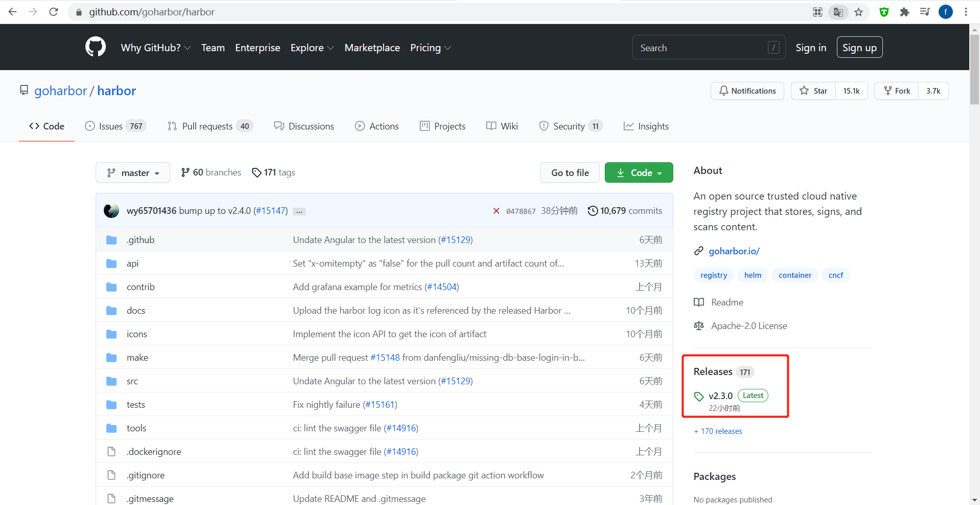
Task: Open the Actions tab
Action: tap(377, 126)
